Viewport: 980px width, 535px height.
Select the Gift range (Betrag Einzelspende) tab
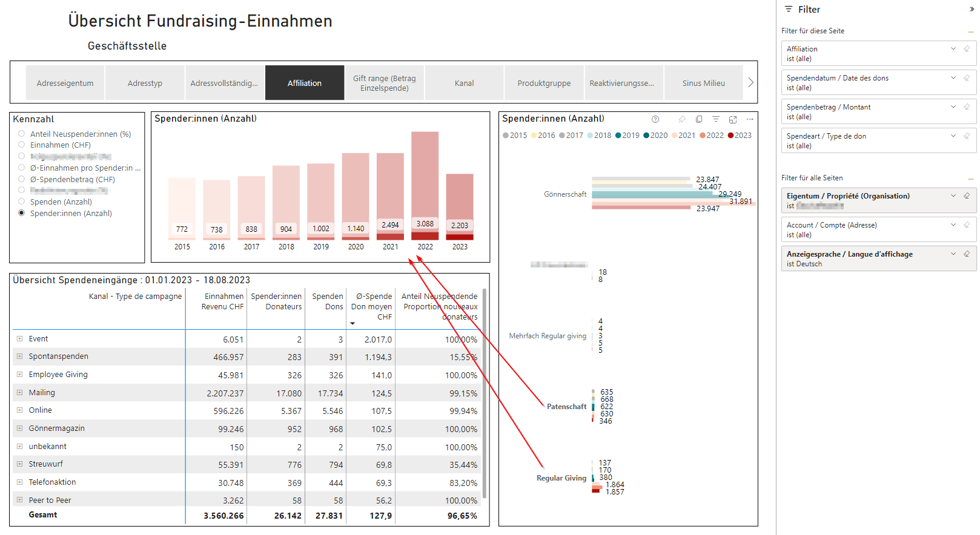[385, 83]
